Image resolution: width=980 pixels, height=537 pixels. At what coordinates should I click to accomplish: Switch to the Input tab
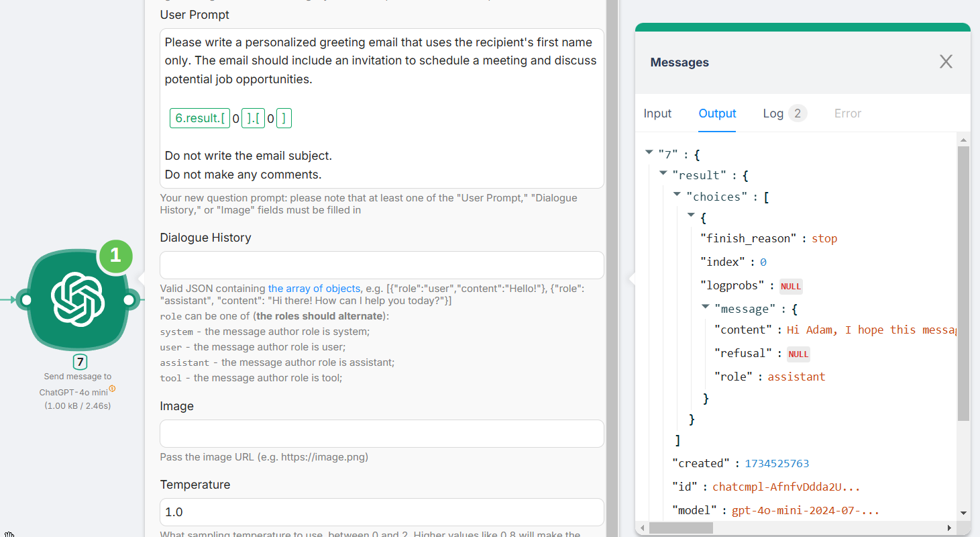pyautogui.click(x=657, y=113)
